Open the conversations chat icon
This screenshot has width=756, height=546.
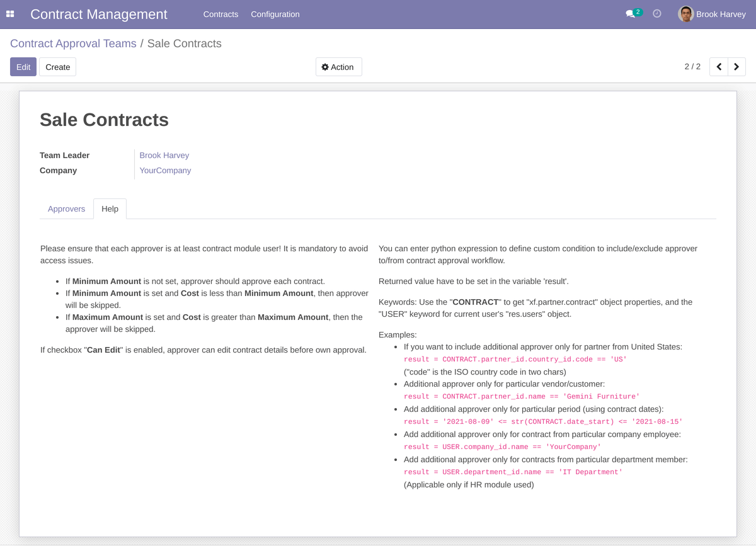[x=630, y=14]
